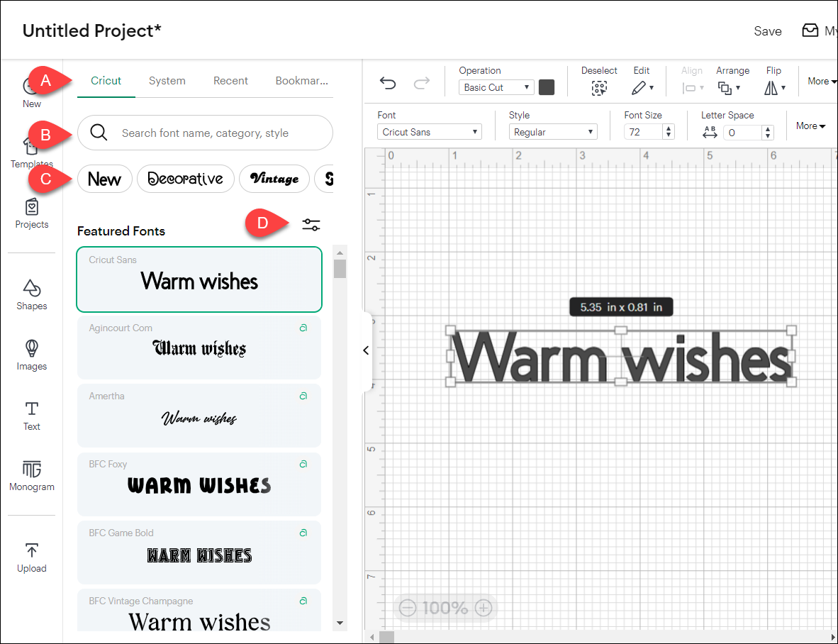Image resolution: width=838 pixels, height=644 pixels.
Task: Click the Save link
Action: pyautogui.click(x=768, y=30)
